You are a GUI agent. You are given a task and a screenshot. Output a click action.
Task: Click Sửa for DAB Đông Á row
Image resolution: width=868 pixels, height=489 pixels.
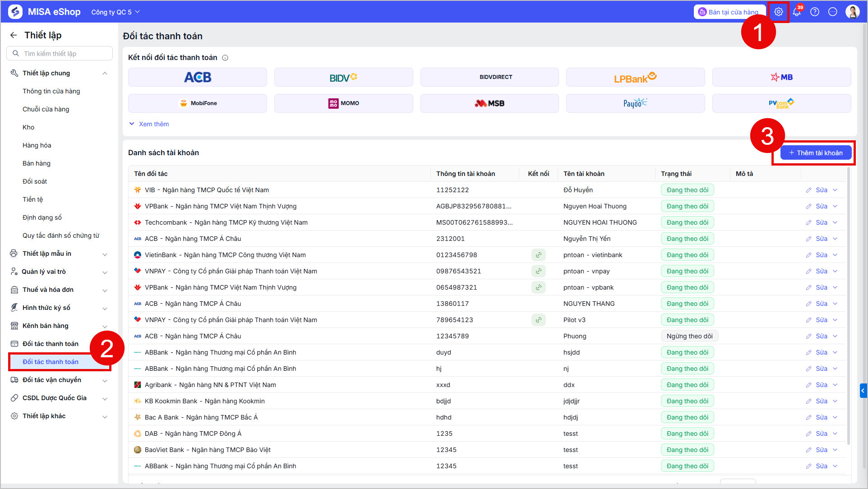point(822,434)
